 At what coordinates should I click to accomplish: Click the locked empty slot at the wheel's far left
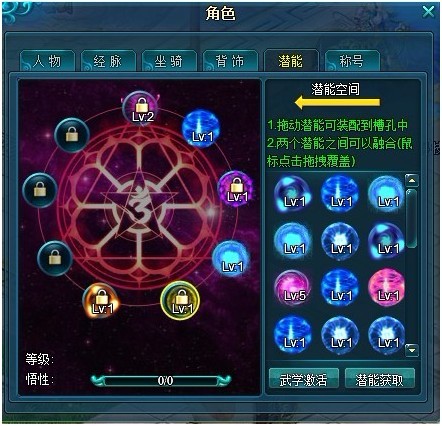tap(40, 190)
